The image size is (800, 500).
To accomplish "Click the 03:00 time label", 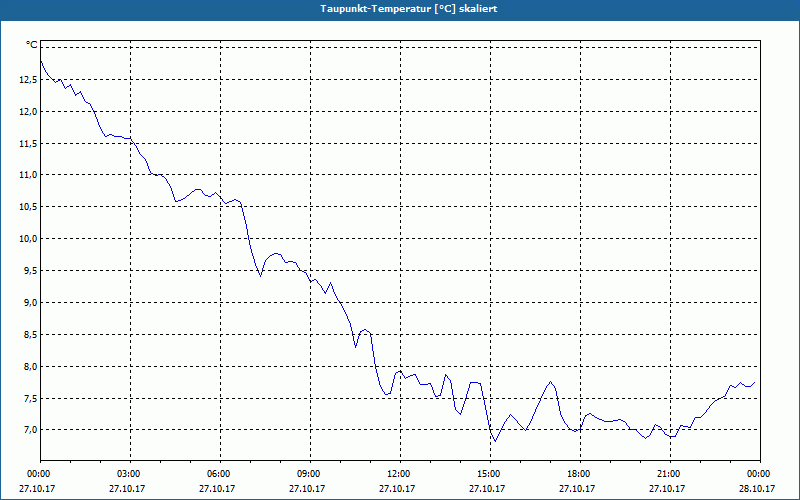I will click(x=130, y=474).
